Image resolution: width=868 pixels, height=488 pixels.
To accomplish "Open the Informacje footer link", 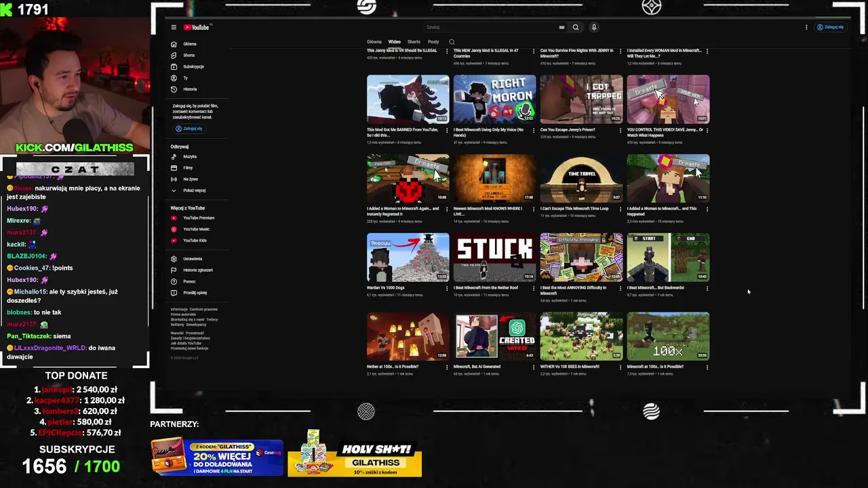I will (x=179, y=310).
